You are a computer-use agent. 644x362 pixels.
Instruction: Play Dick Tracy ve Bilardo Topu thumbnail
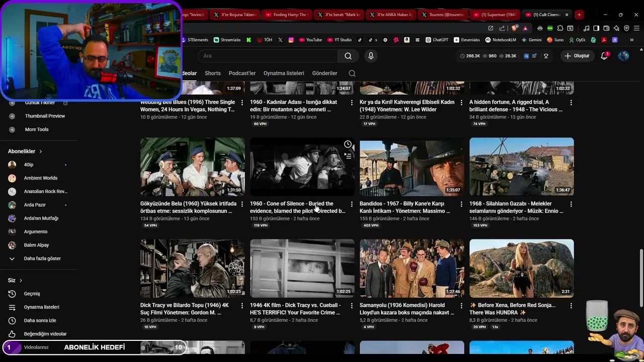point(193,268)
